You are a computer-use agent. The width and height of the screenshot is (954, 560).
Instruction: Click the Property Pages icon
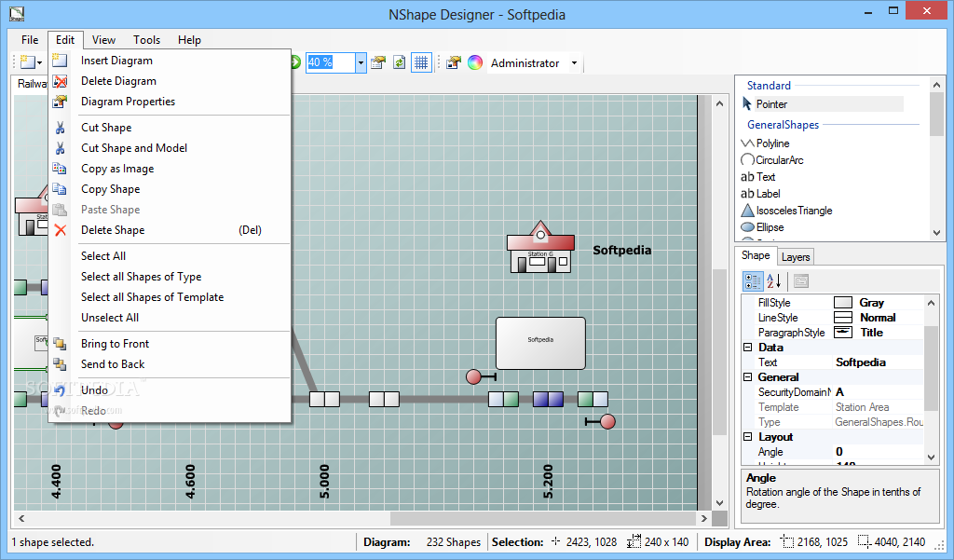coord(800,281)
